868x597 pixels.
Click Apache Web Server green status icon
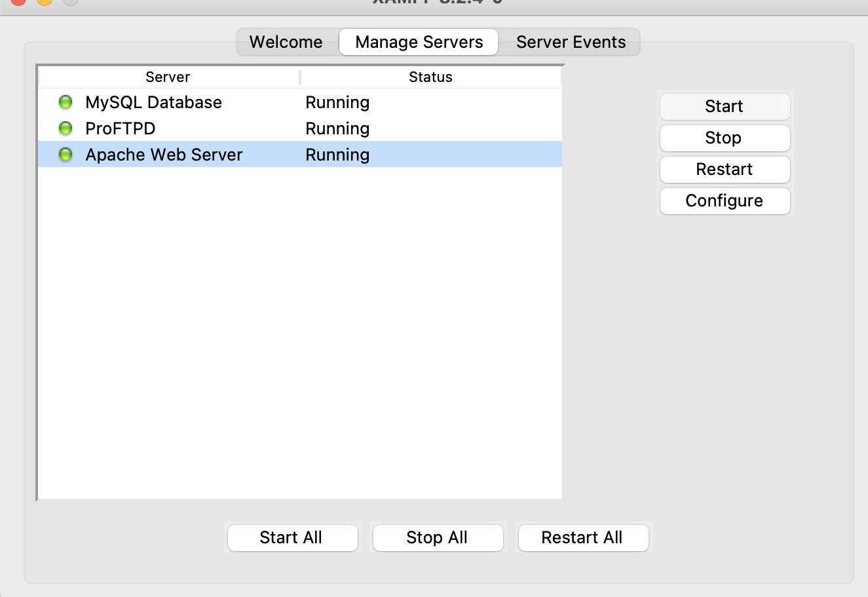pyautogui.click(x=66, y=155)
